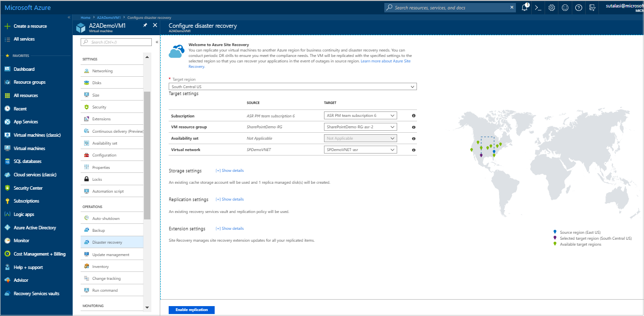The image size is (644, 316).
Task: Go to Home in the breadcrumb
Action: click(x=86, y=17)
